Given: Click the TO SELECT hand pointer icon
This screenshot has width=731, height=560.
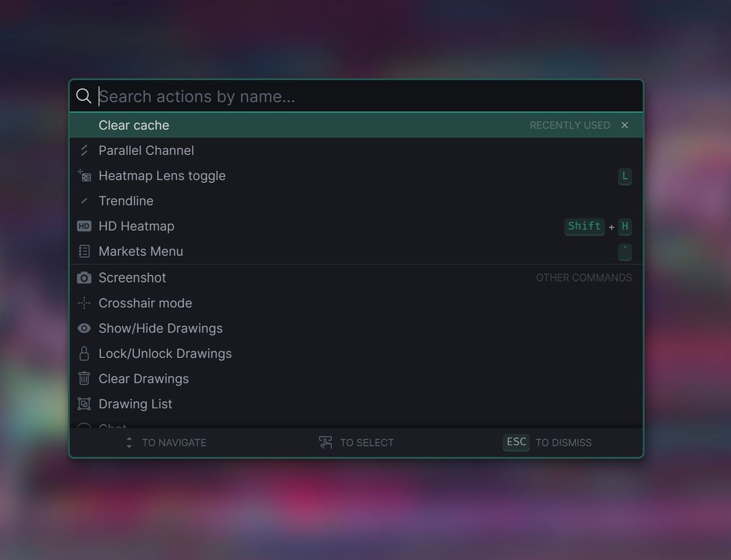Looking at the screenshot, I should coord(326,442).
